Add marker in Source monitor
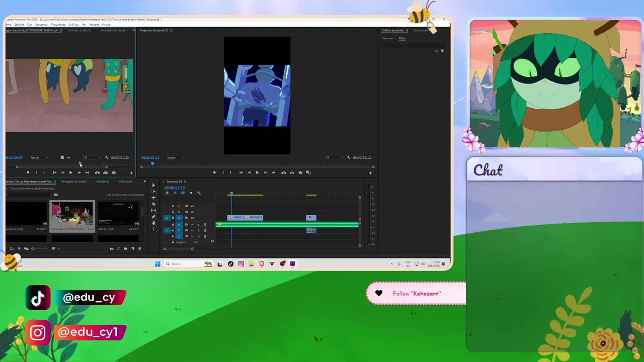644x362 pixels. (x=28, y=172)
